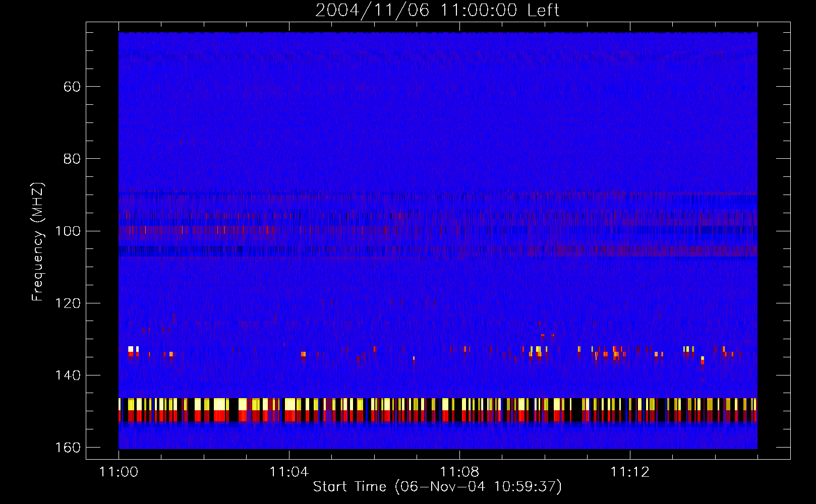Screen dimensions: 816x504
Task: Click the '120' frequency tick label
Action: 68,303
